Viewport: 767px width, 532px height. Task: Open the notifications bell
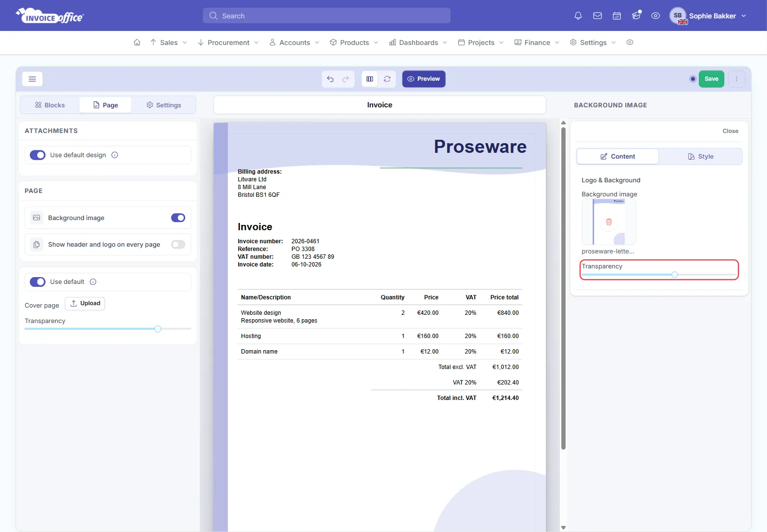[x=578, y=16]
